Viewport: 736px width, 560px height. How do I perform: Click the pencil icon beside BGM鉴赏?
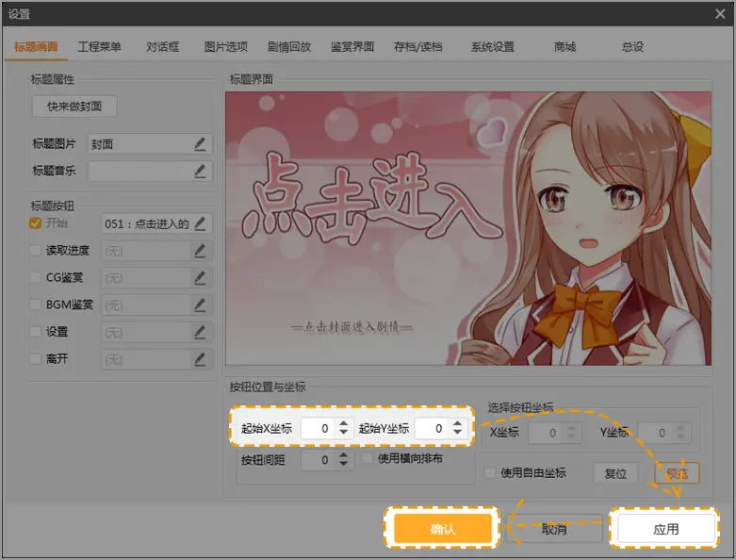click(x=200, y=305)
